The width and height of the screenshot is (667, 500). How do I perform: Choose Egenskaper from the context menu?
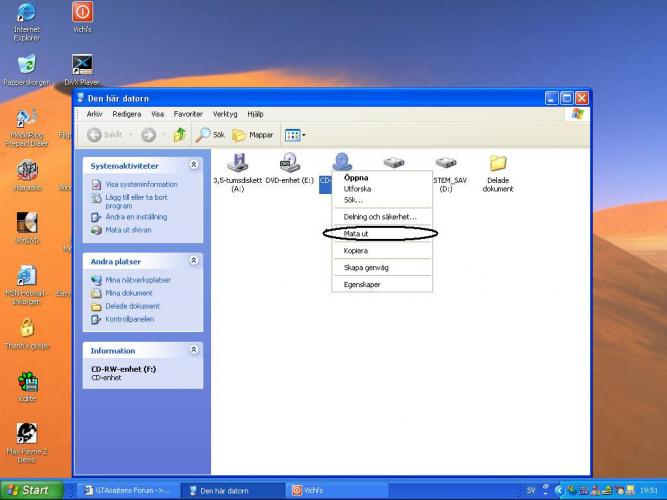point(362,285)
